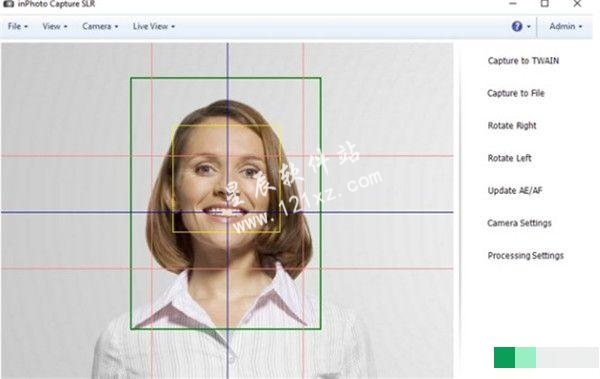Expand the Live View menu
This screenshot has height=379, width=600.
click(x=154, y=26)
